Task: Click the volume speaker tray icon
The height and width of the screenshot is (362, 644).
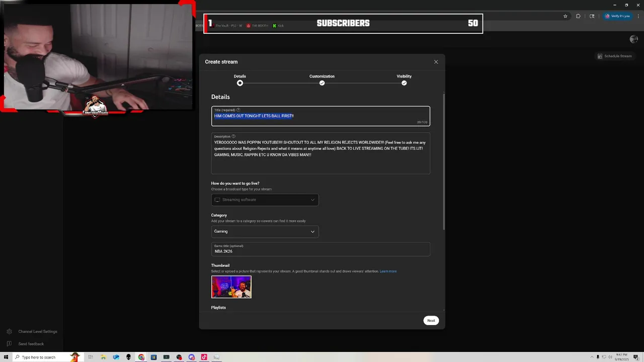Action: tap(610, 357)
